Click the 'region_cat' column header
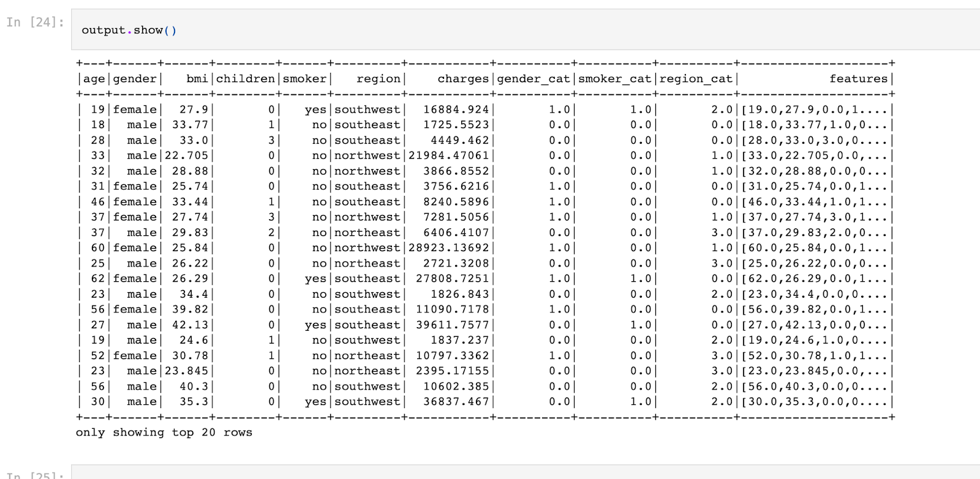980x479 pixels. click(x=696, y=79)
